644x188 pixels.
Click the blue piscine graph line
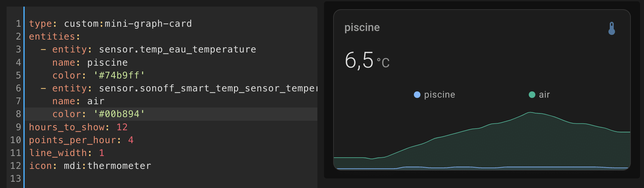coord(482,168)
